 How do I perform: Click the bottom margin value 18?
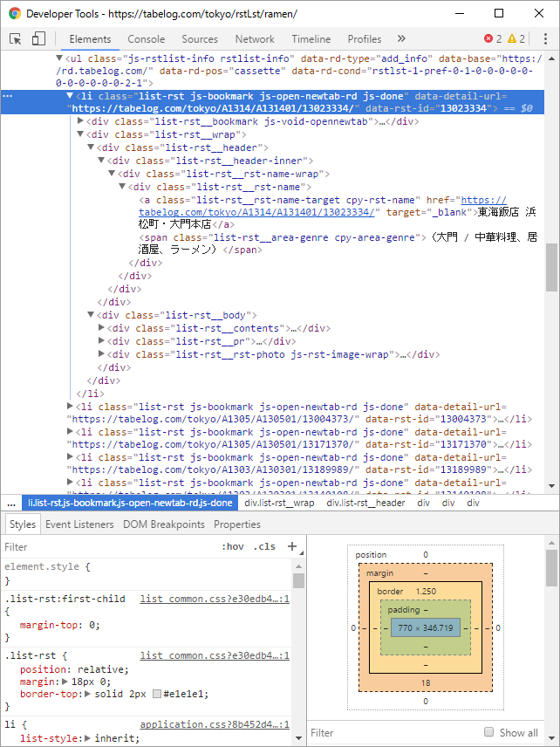tap(426, 682)
